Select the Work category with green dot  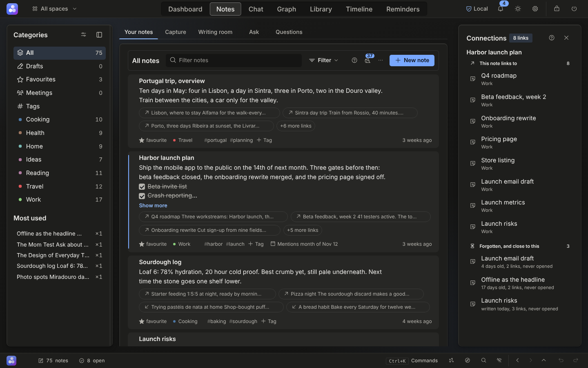coord(60,200)
